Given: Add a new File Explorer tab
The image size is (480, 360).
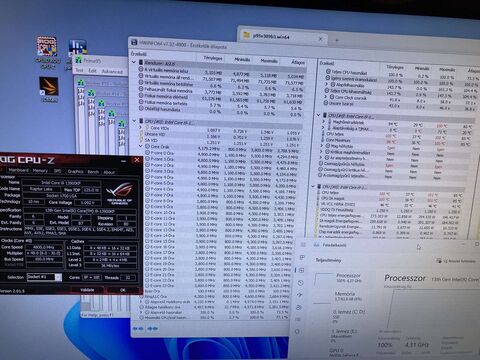Looking at the screenshot, I should tap(337, 40).
